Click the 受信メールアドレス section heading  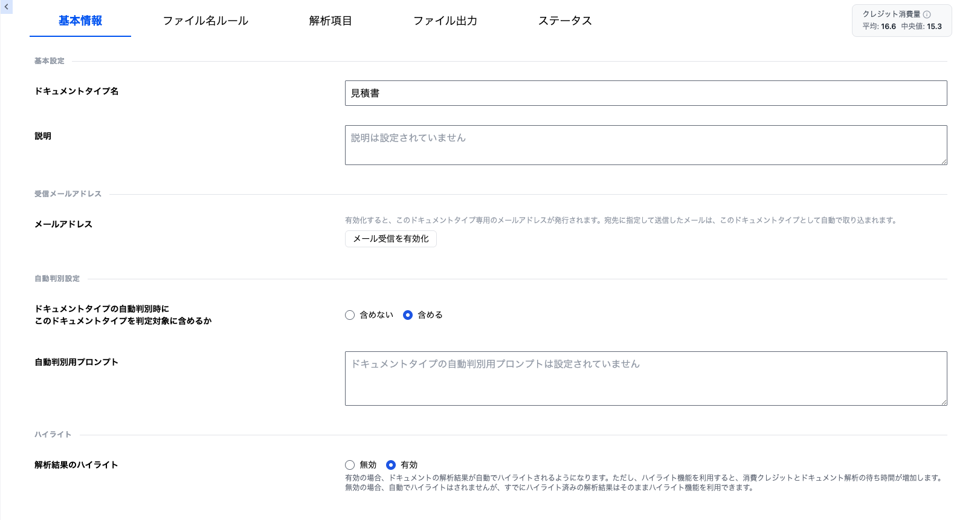click(68, 194)
